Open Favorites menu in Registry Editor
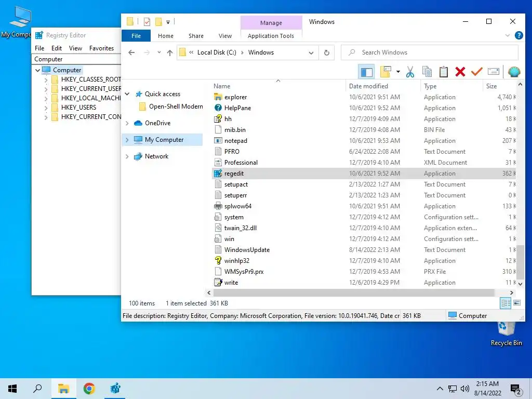Screen dimensions: 532x399 (101, 48)
